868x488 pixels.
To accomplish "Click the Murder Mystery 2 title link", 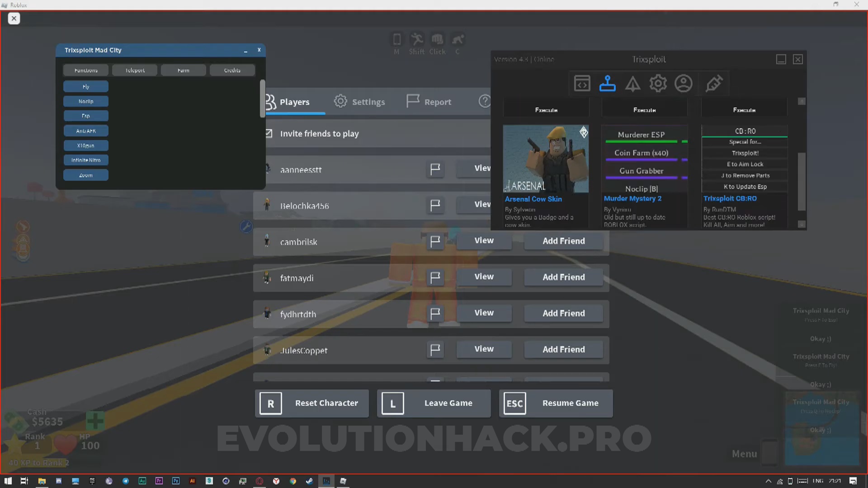I will click(x=632, y=198).
